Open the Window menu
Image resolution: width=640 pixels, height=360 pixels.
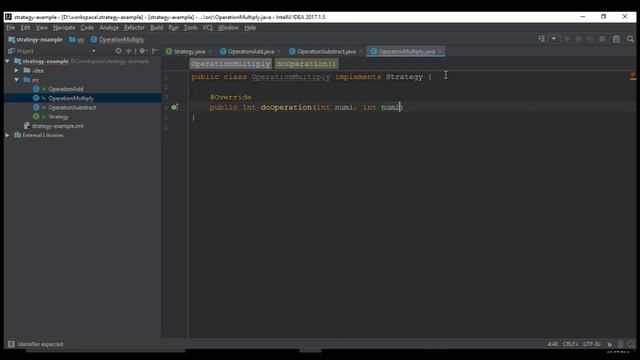tap(228, 28)
